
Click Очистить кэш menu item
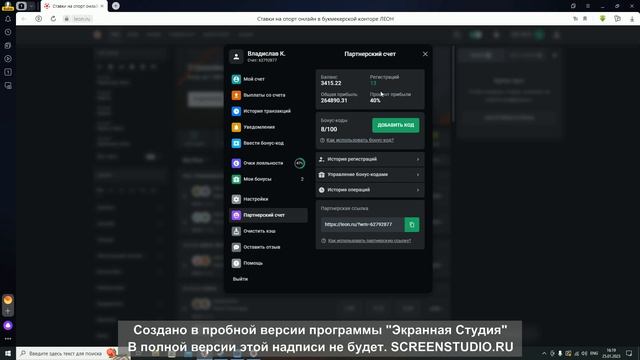pos(269,231)
